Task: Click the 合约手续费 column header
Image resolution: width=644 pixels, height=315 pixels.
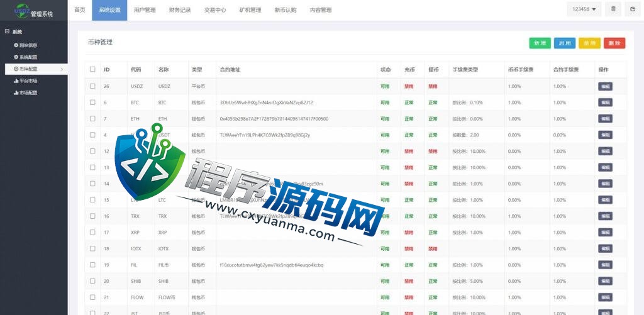Action: (566, 70)
